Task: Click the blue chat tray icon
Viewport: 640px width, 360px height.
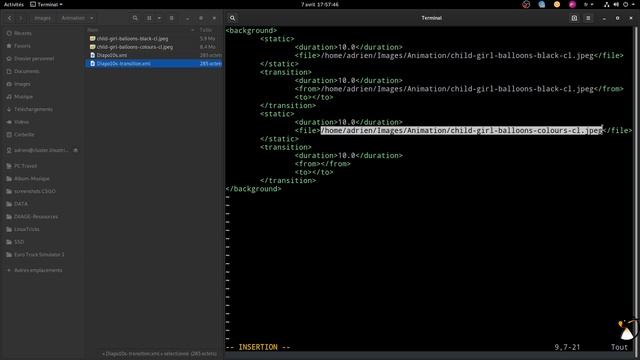Action: [x=542, y=4]
